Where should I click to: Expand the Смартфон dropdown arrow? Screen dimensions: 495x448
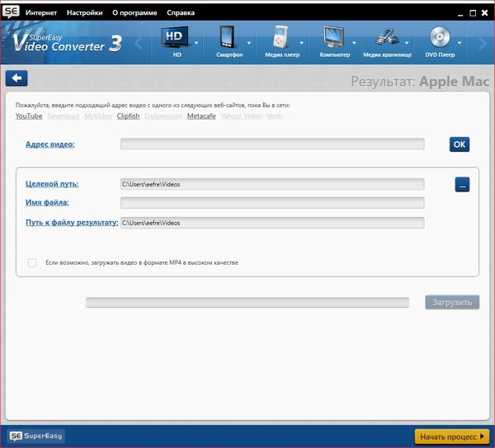[249, 43]
